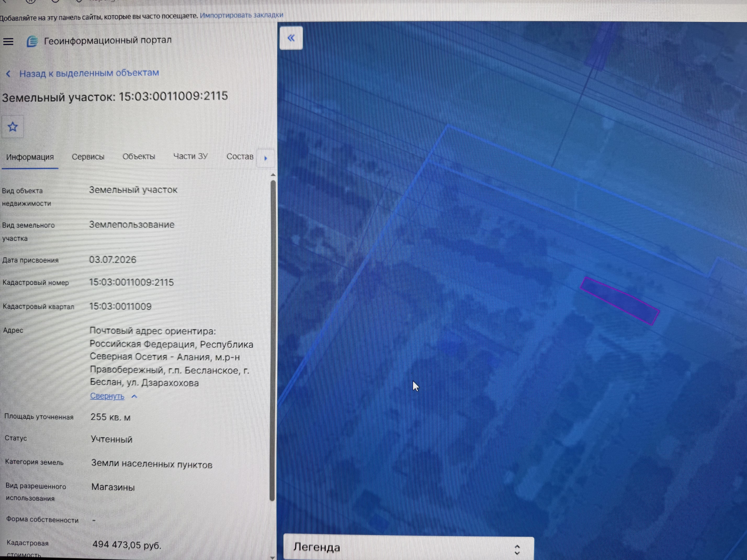This screenshot has height=560, width=747.
Task: Click the cadastral cost 494 473,05 руб.
Action: (127, 545)
